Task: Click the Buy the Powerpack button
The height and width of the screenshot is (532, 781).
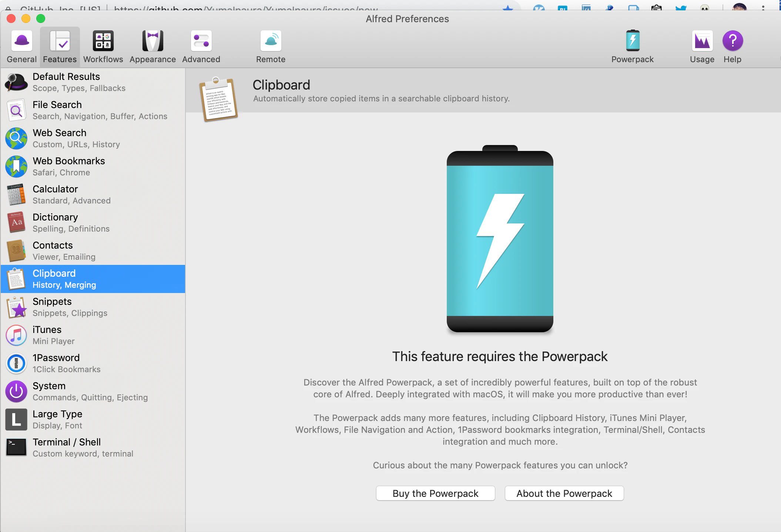Action: coord(436,494)
